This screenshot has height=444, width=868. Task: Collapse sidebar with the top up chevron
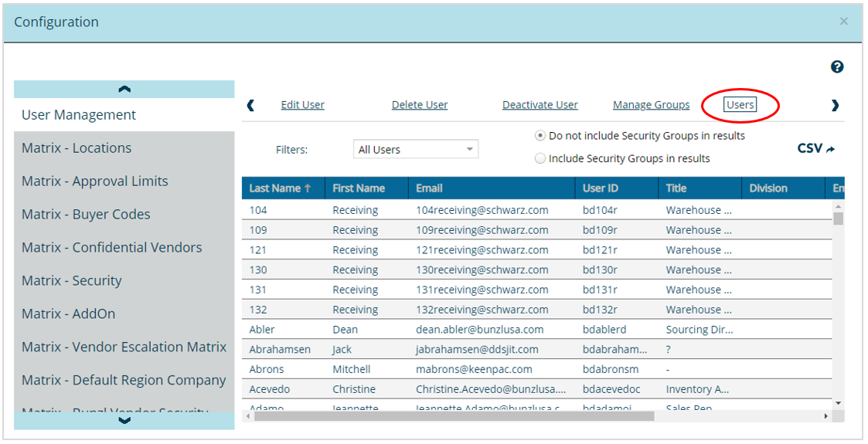pyautogui.click(x=124, y=89)
